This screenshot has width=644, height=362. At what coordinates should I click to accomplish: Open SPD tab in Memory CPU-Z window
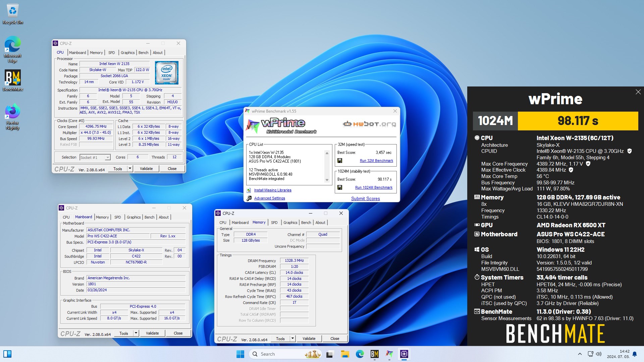274,223
